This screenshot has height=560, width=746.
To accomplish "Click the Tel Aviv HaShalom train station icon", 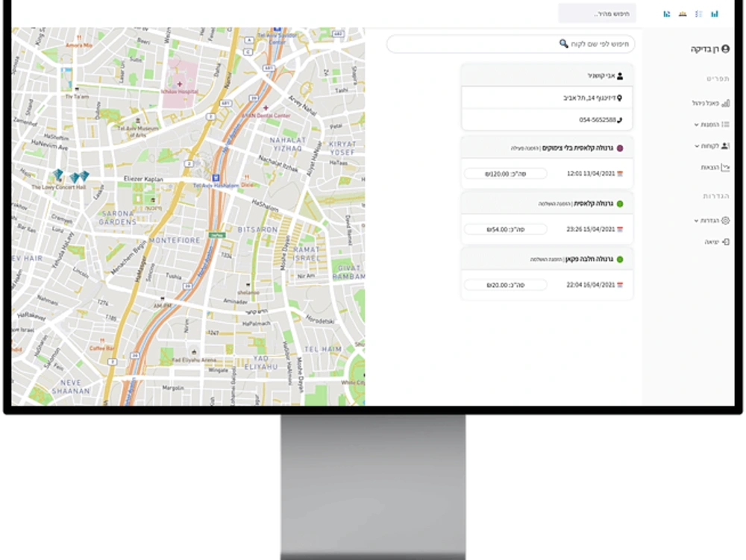I will [x=216, y=177].
